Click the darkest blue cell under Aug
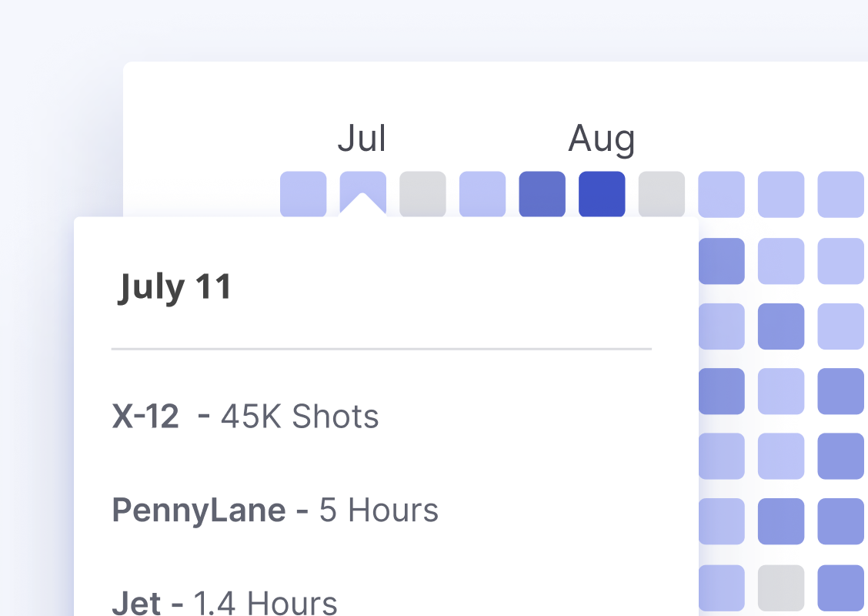This screenshot has width=868, height=616. 602,194
